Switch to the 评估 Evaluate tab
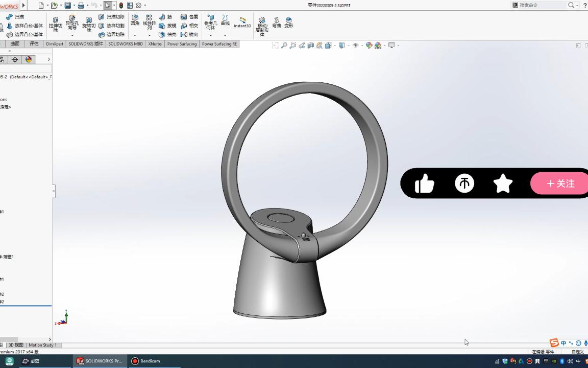 point(35,44)
